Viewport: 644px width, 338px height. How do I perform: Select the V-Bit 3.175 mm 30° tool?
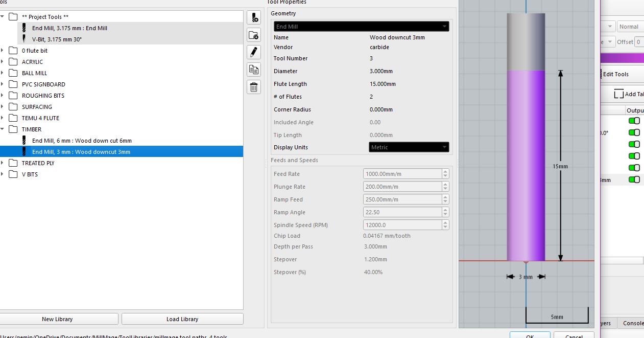coord(57,39)
